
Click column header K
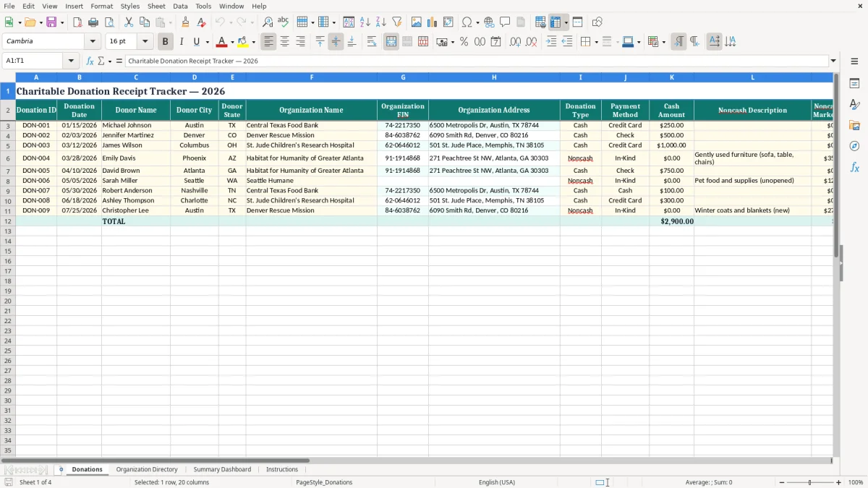[x=671, y=77]
